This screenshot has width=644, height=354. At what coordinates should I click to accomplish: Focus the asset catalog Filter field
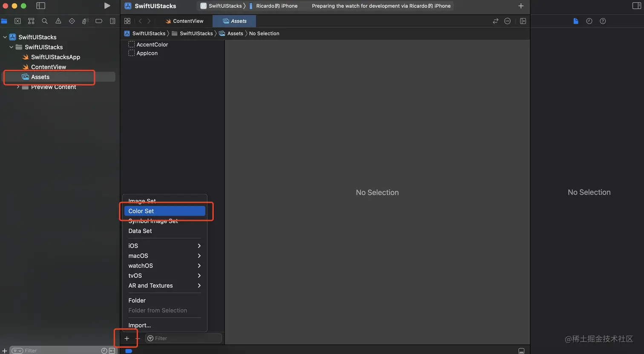[184, 338]
